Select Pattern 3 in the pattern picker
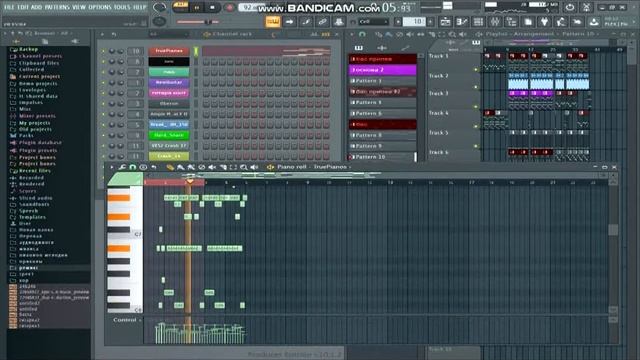 [x=382, y=81]
